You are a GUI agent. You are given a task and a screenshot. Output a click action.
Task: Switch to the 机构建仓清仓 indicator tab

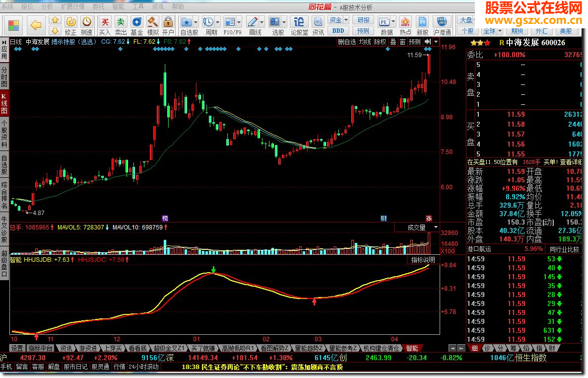pos(382,348)
